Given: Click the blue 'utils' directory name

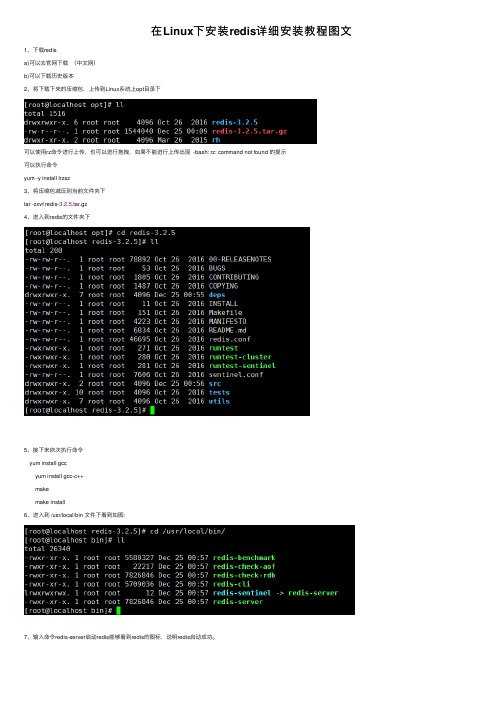Looking at the screenshot, I should point(219,402).
